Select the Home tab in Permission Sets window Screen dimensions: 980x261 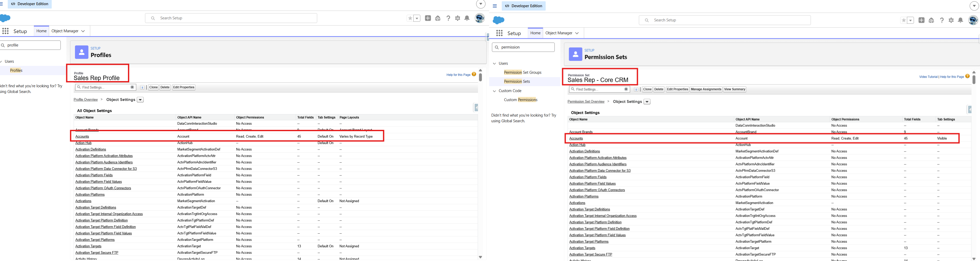click(x=535, y=33)
